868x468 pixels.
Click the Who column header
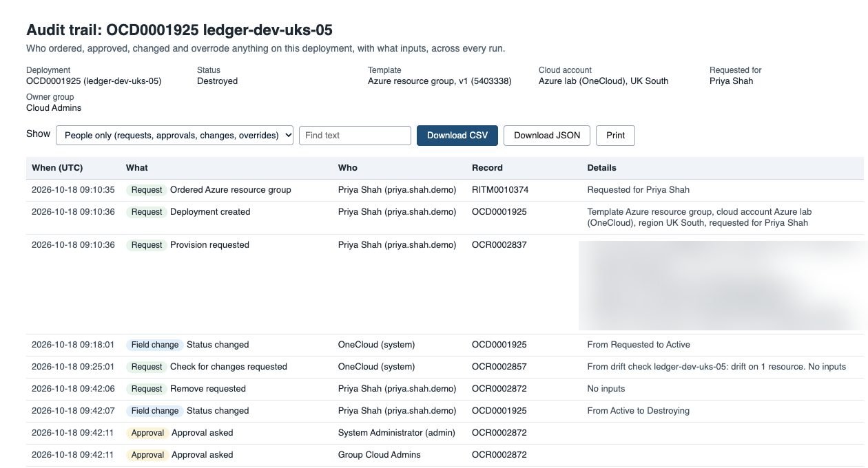[x=348, y=168]
